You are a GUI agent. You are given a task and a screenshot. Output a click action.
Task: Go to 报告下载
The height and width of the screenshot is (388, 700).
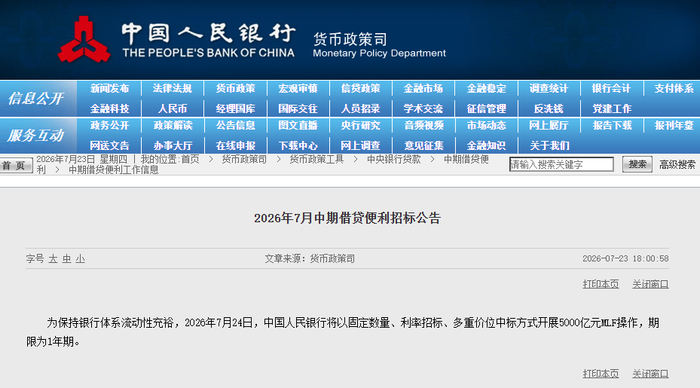[612, 125]
